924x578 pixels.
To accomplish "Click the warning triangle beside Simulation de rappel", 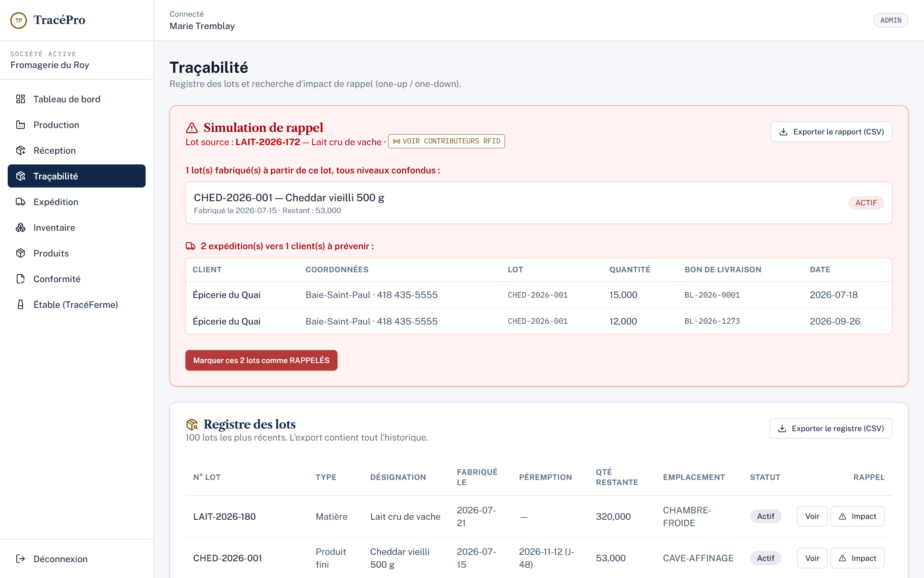I will click(x=192, y=128).
